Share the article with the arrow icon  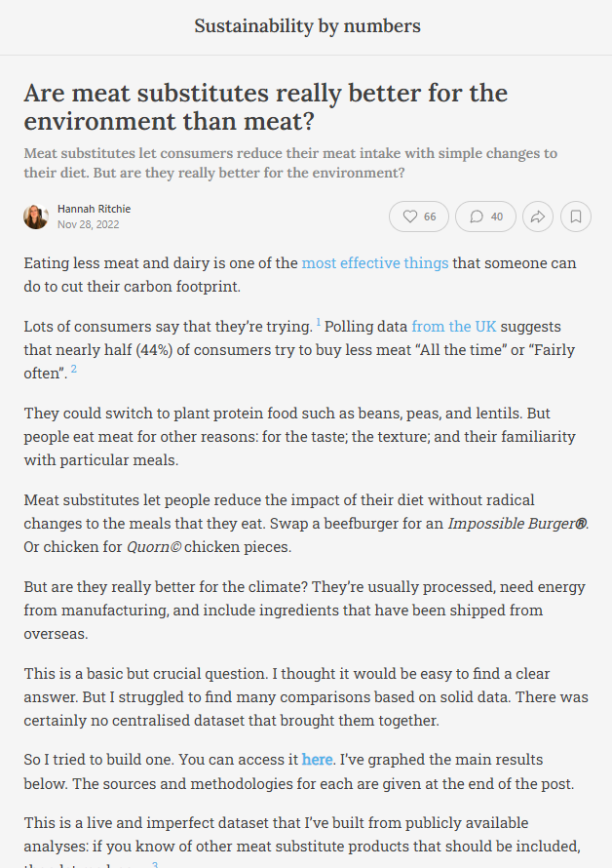point(537,217)
